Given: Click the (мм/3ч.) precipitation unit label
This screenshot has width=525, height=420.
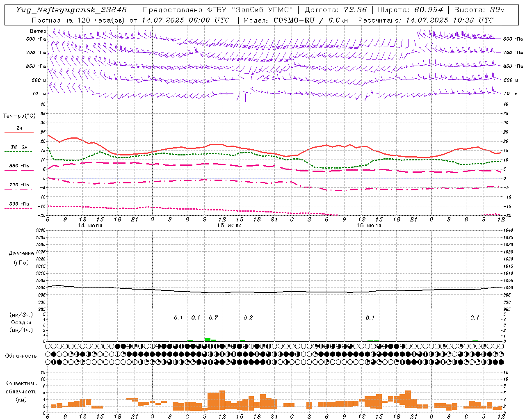Looking at the screenshot, I should [21, 315].
